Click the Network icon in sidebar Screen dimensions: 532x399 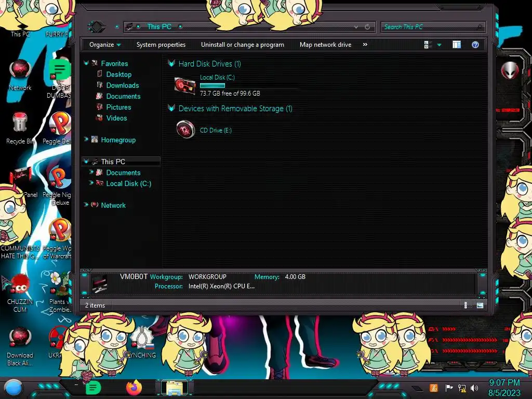[x=95, y=205]
